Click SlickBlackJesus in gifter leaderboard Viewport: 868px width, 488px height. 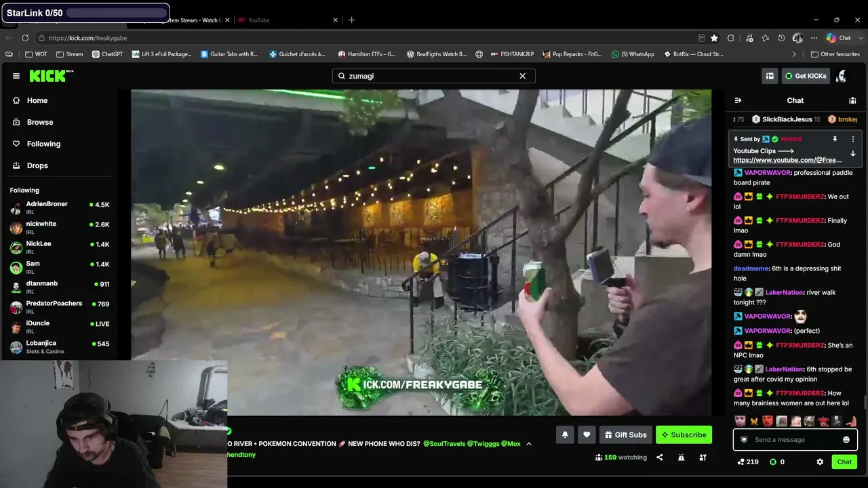point(787,119)
